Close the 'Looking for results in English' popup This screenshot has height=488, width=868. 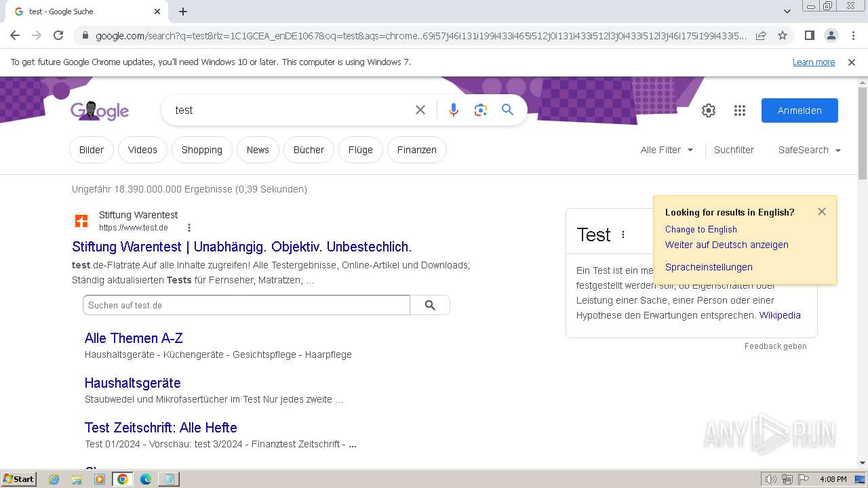tap(822, 211)
